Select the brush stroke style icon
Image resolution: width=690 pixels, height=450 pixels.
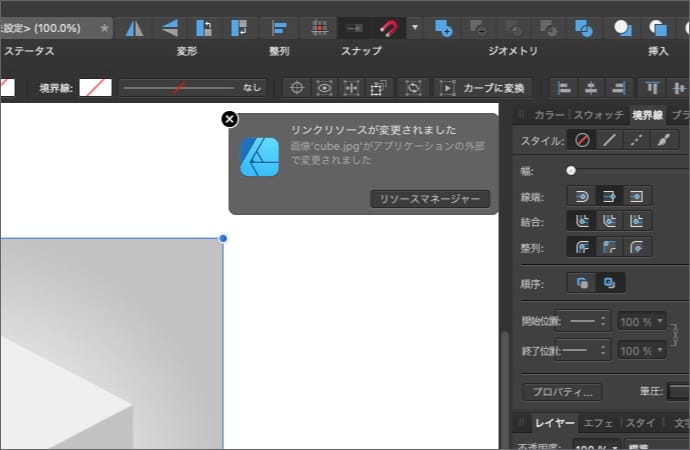click(661, 141)
